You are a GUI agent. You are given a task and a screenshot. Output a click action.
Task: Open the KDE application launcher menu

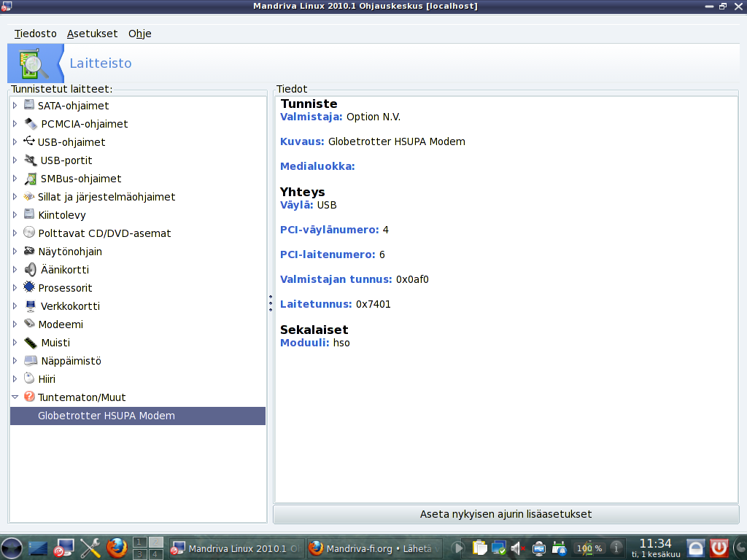point(12,548)
